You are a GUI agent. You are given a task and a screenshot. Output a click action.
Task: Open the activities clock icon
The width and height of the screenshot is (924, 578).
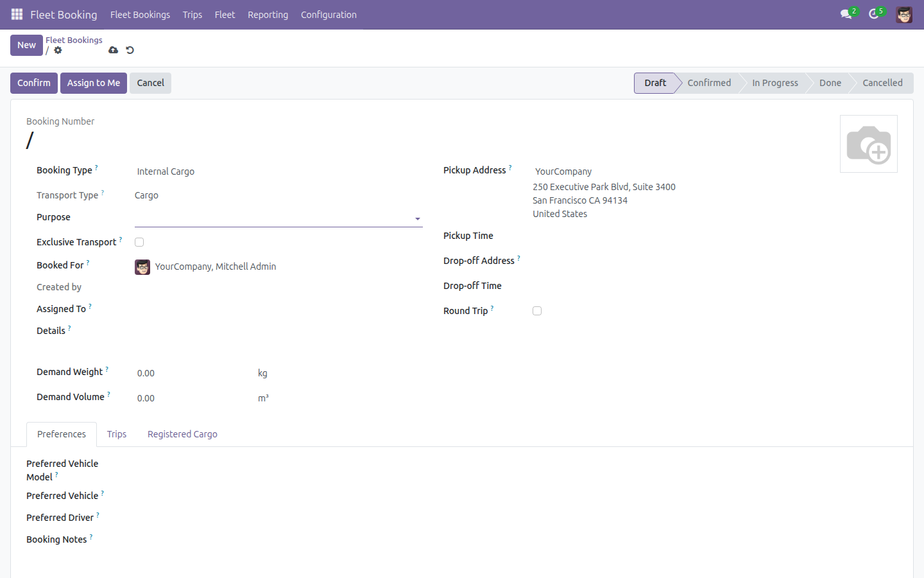pos(875,14)
